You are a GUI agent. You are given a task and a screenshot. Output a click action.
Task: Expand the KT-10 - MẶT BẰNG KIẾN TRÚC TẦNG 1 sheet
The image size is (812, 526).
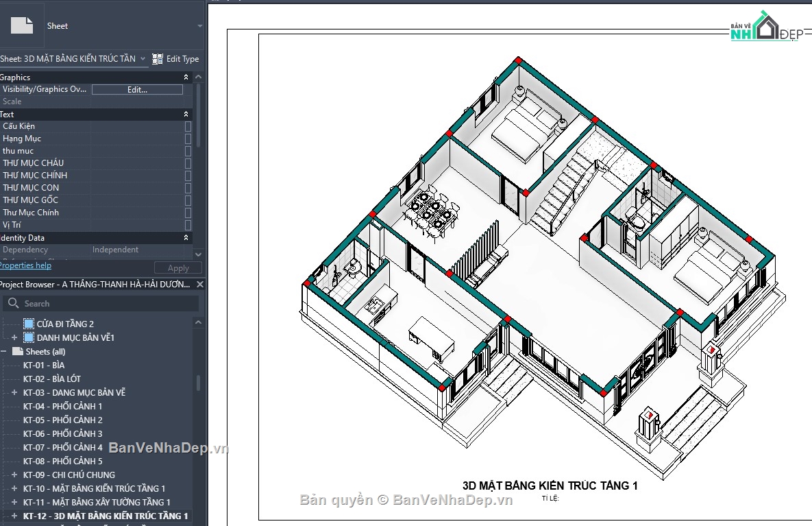pyautogui.click(x=14, y=488)
